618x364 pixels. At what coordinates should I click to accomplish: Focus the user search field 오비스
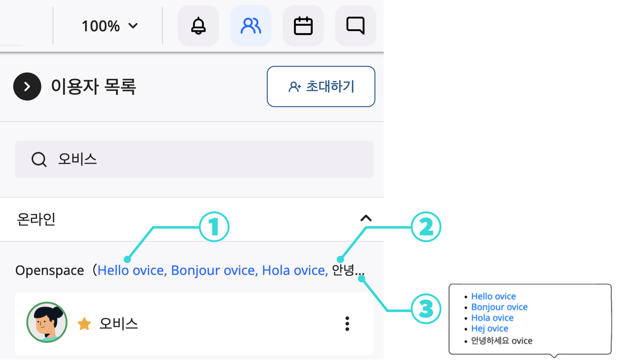(194, 159)
